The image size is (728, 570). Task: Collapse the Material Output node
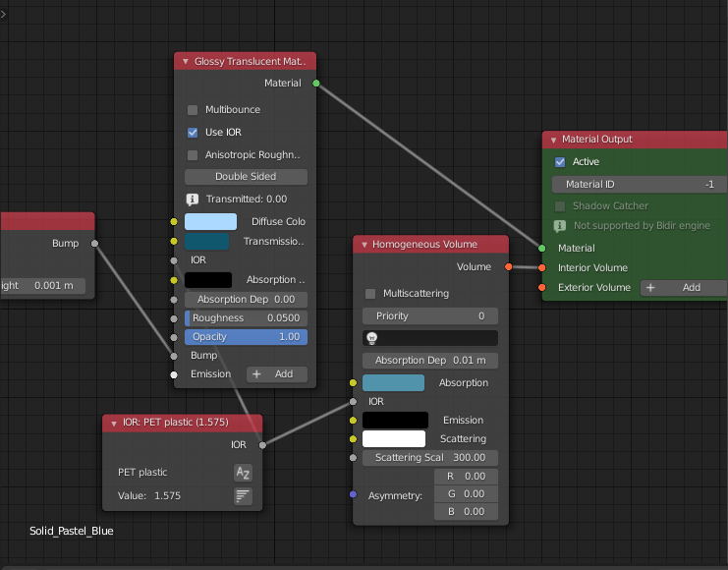[553, 140]
